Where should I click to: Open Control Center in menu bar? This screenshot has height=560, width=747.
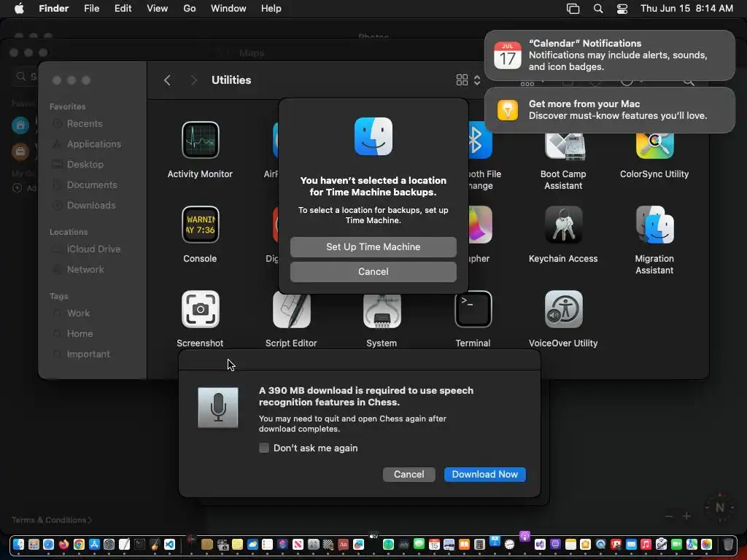pyautogui.click(x=622, y=9)
